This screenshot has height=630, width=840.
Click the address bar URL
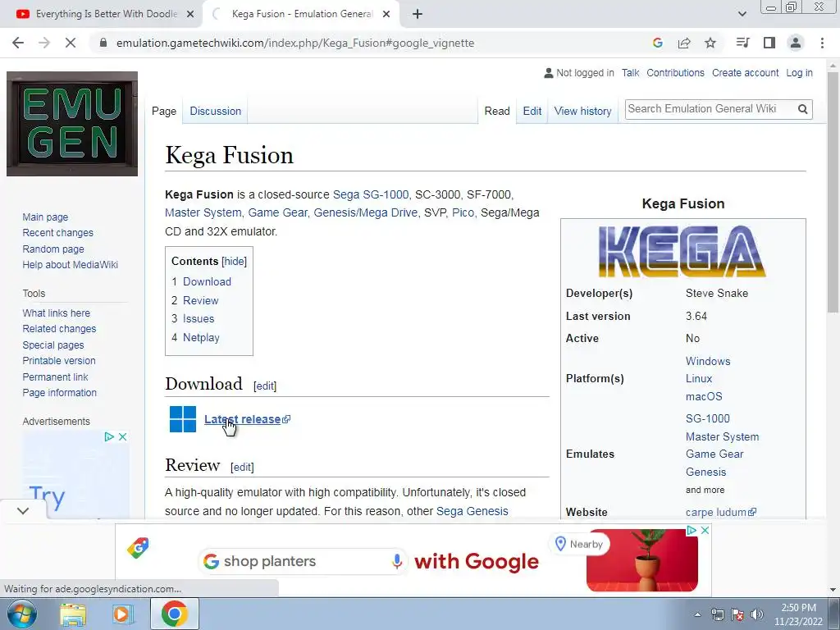[295, 43]
